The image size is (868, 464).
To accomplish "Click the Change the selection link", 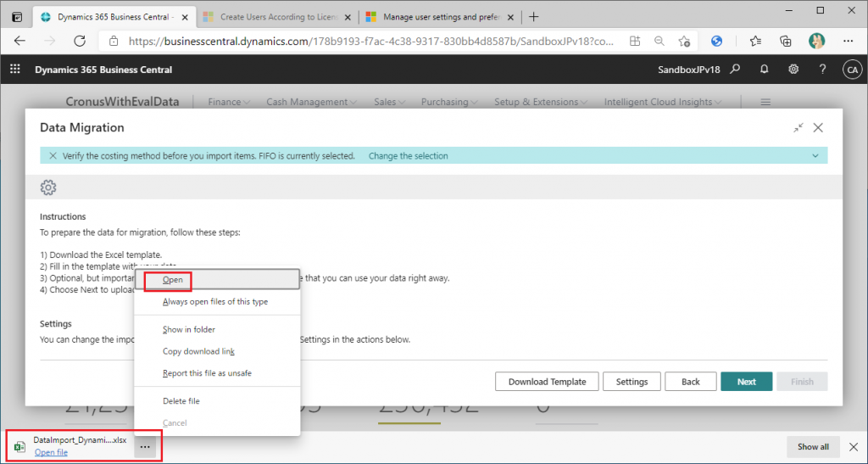I will pos(408,156).
